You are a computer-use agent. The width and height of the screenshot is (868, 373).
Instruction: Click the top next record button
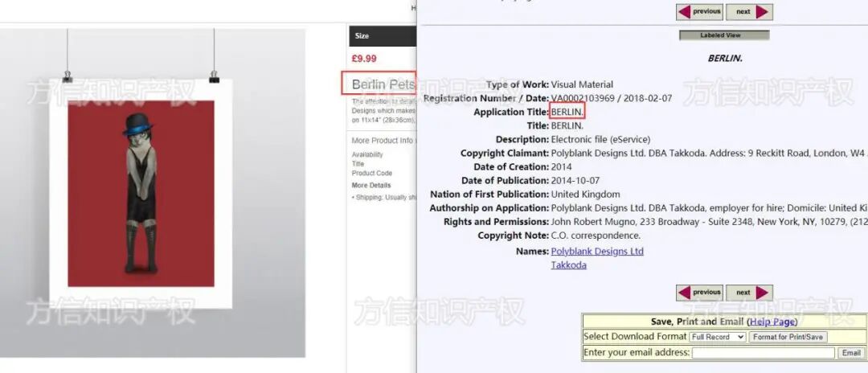coord(749,11)
